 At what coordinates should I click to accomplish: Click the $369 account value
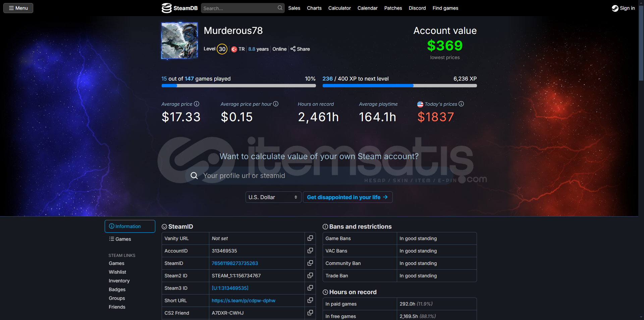point(445,46)
